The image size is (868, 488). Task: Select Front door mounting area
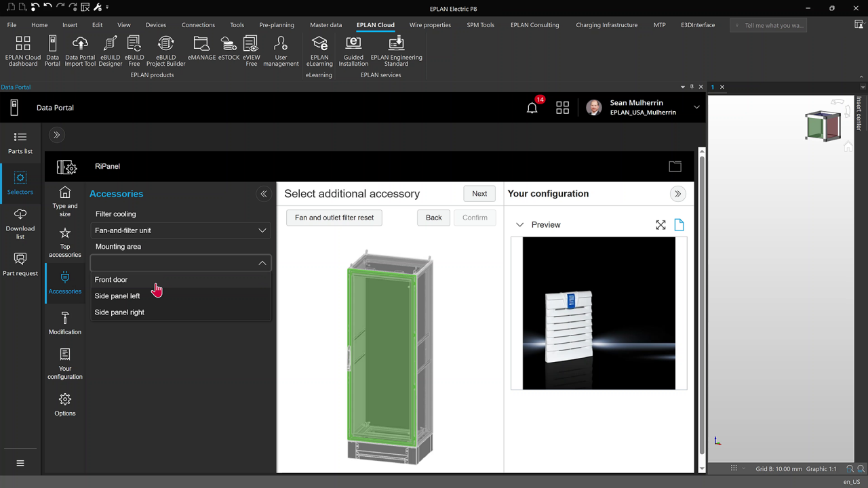click(x=181, y=279)
